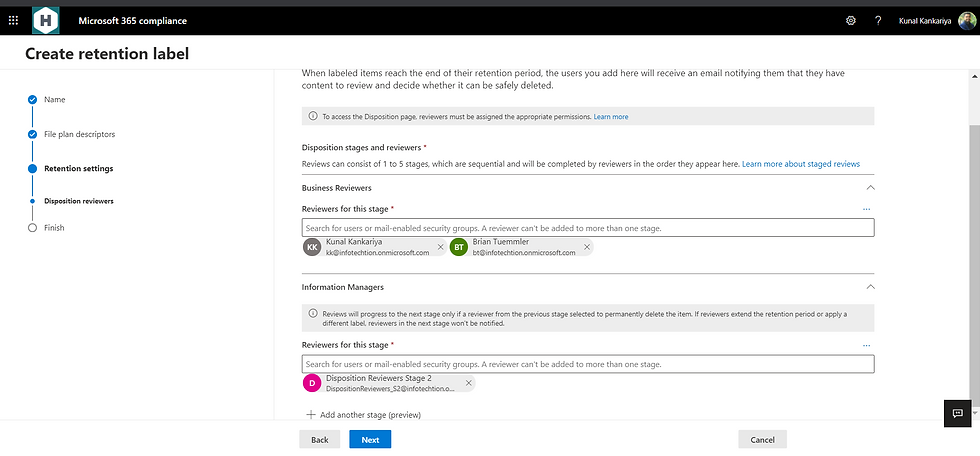
Task: Click the BT avatar of Brian Tuemmler
Action: [x=459, y=247]
